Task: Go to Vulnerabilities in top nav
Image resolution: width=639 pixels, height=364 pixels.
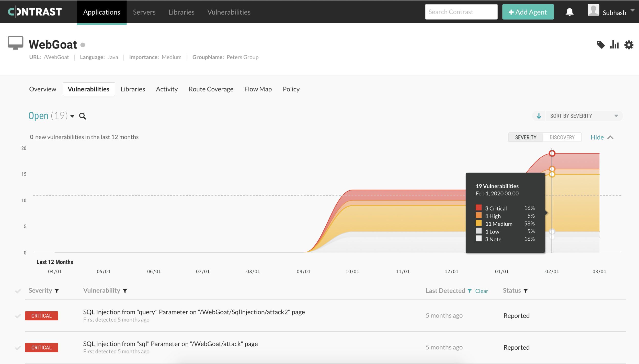Action: pyautogui.click(x=229, y=12)
